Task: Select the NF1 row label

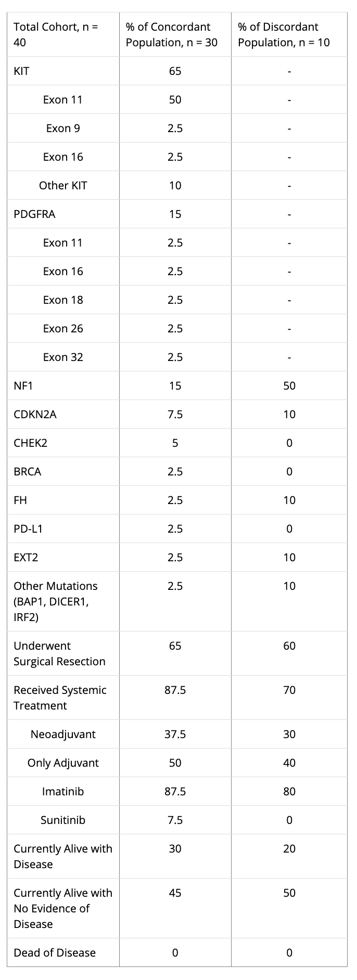Action: (23, 386)
